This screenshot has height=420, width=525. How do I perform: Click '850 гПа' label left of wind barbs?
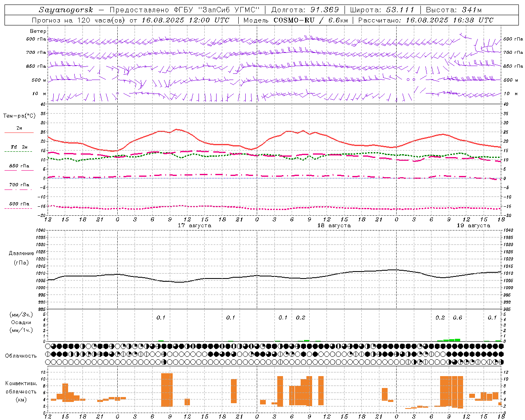point(36,66)
